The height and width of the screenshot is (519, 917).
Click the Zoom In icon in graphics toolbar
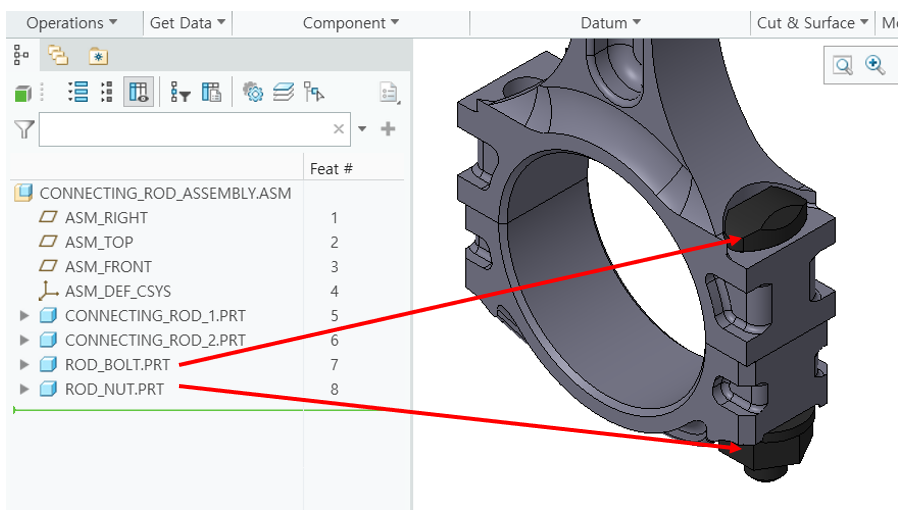pos(875,65)
